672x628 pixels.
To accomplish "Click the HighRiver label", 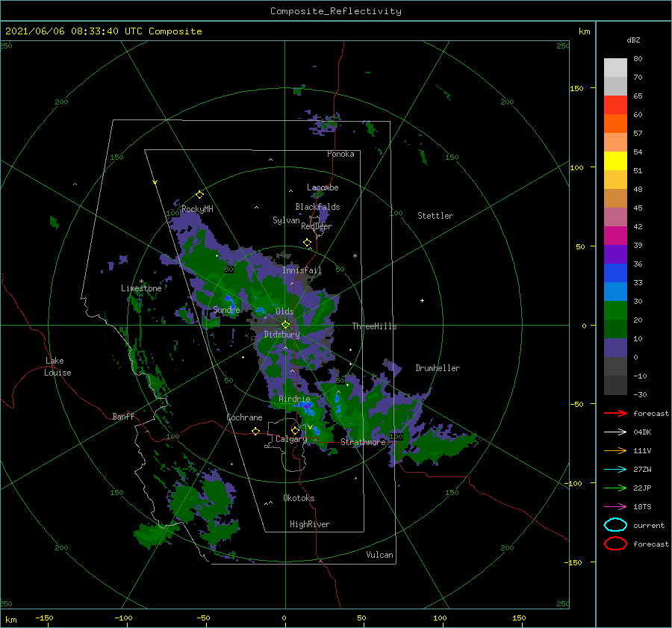I will tap(310, 524).
